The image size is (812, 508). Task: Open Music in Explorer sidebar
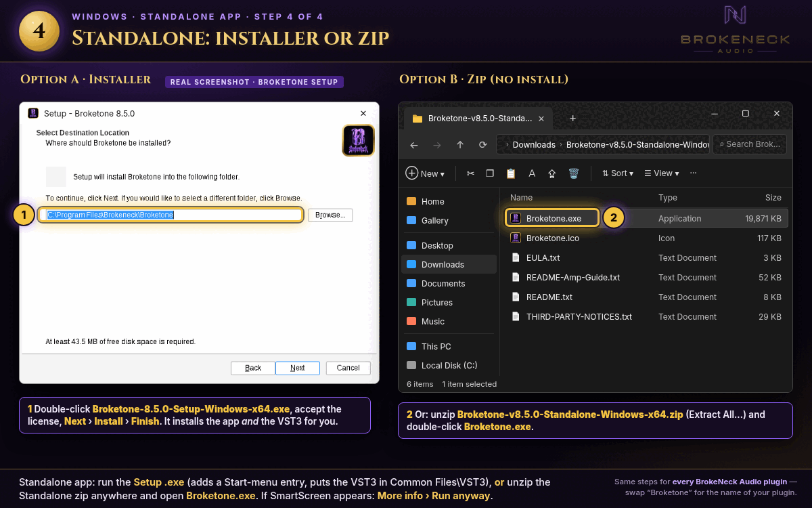pyautogui.click(x=449, y=321)
